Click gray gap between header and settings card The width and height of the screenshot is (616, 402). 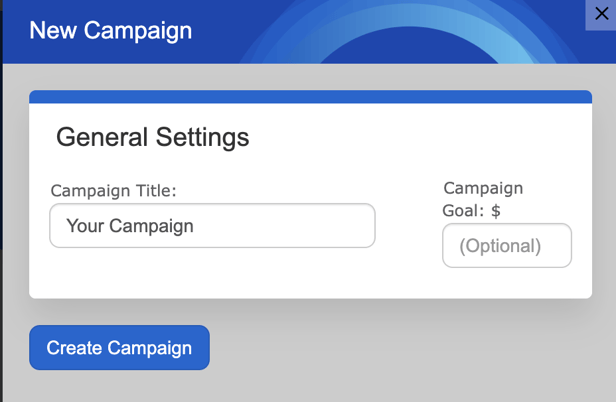pos(310,77)
